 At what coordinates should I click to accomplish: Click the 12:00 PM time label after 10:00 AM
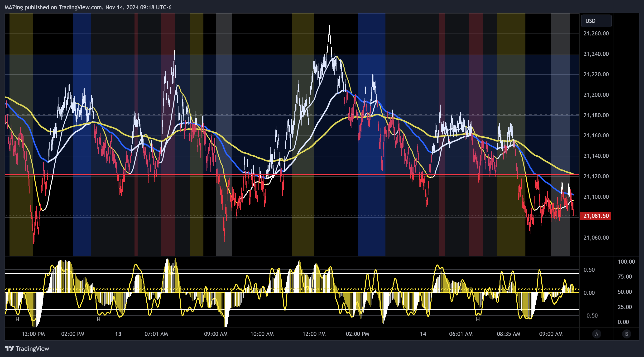pos(314,334)
